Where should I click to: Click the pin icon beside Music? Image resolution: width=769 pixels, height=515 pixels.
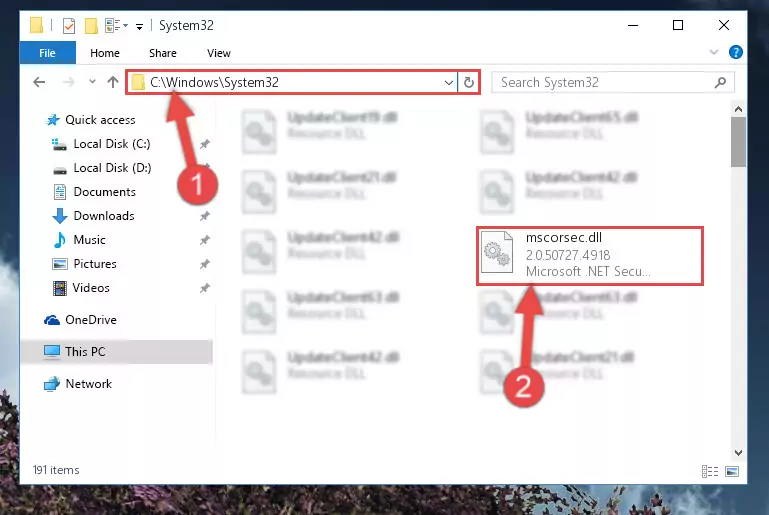tap(205, 240)
